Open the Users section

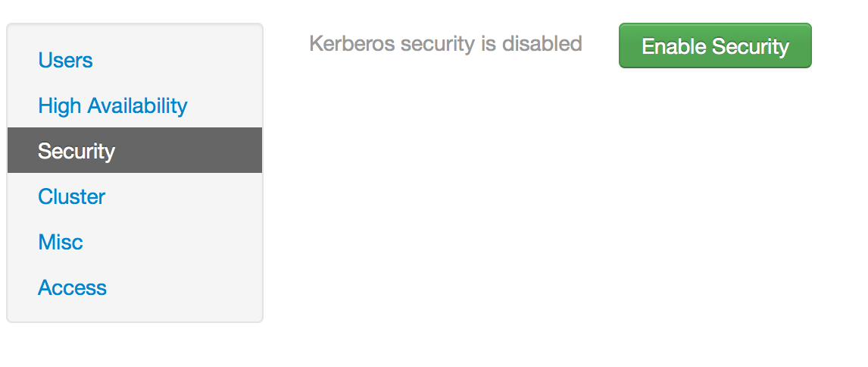[65, 60]
